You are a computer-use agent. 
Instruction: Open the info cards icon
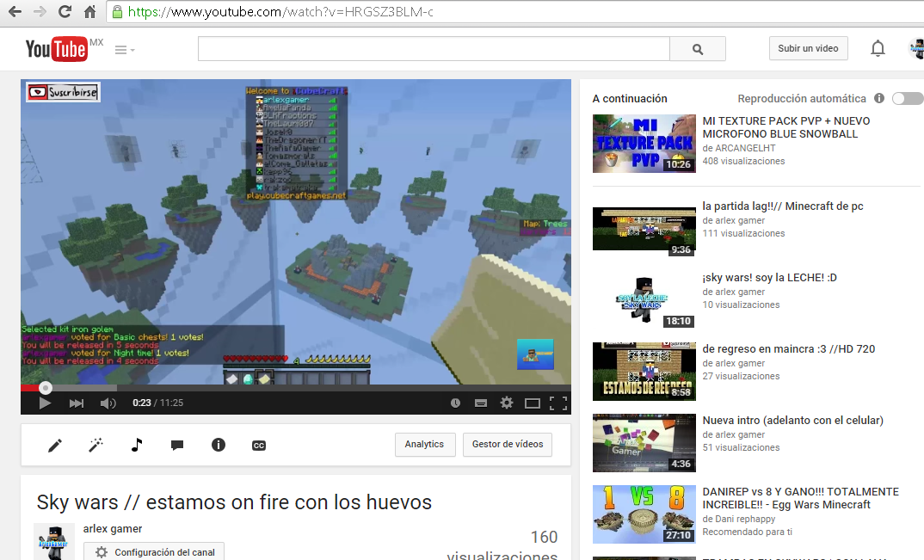(x=218, y=445)
